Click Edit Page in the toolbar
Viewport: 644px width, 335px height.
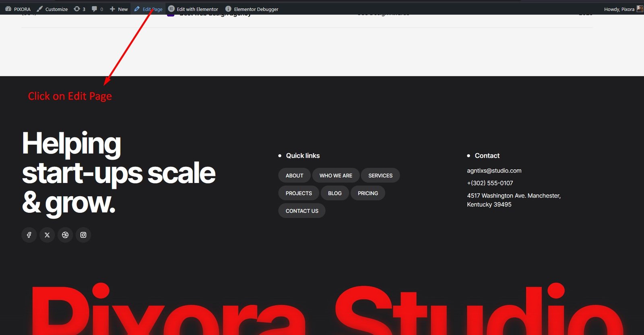coord(148,9)
